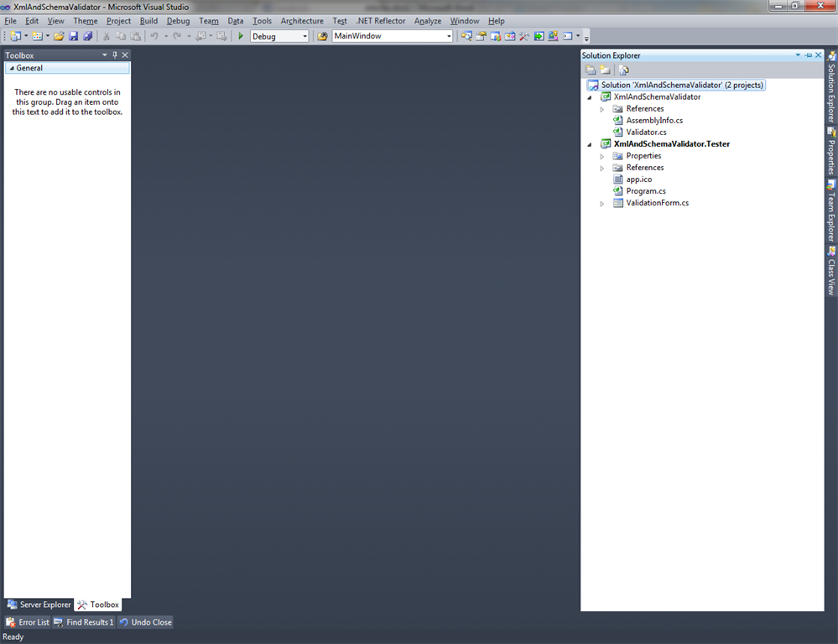Click the Find in Files icon
This screenshot has width=838, height=644.
(322, 36)
